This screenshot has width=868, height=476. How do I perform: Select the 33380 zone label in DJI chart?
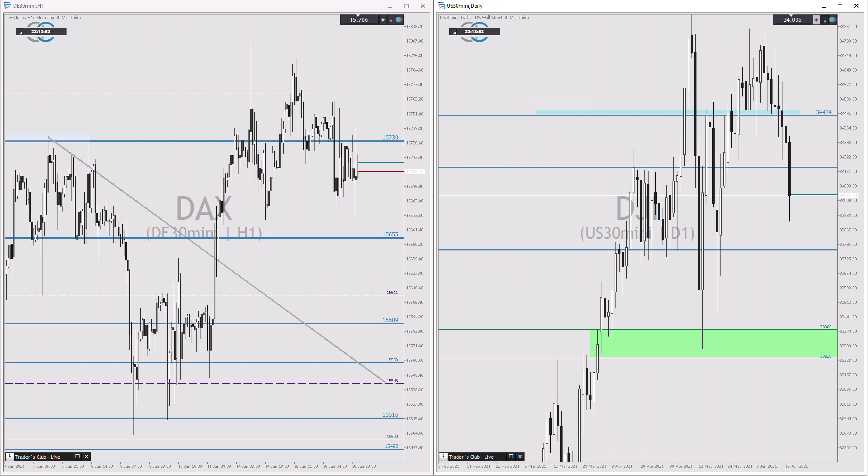(x=825, y=327)
